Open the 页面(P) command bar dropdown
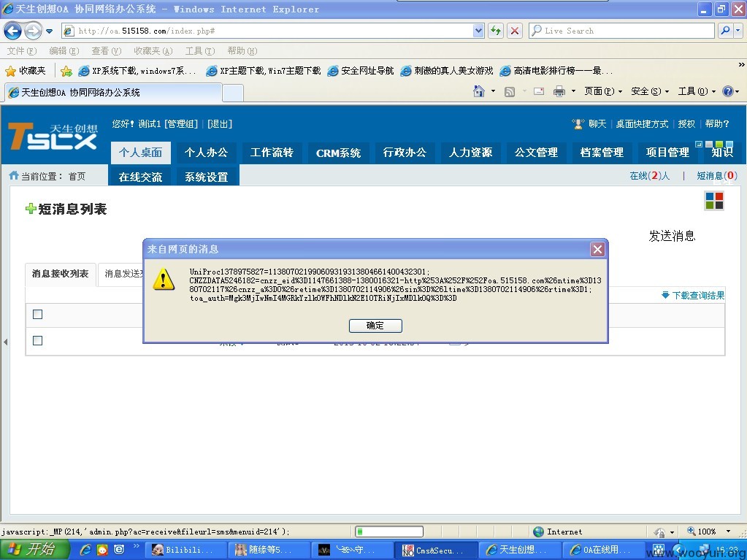 pos(603,91)
